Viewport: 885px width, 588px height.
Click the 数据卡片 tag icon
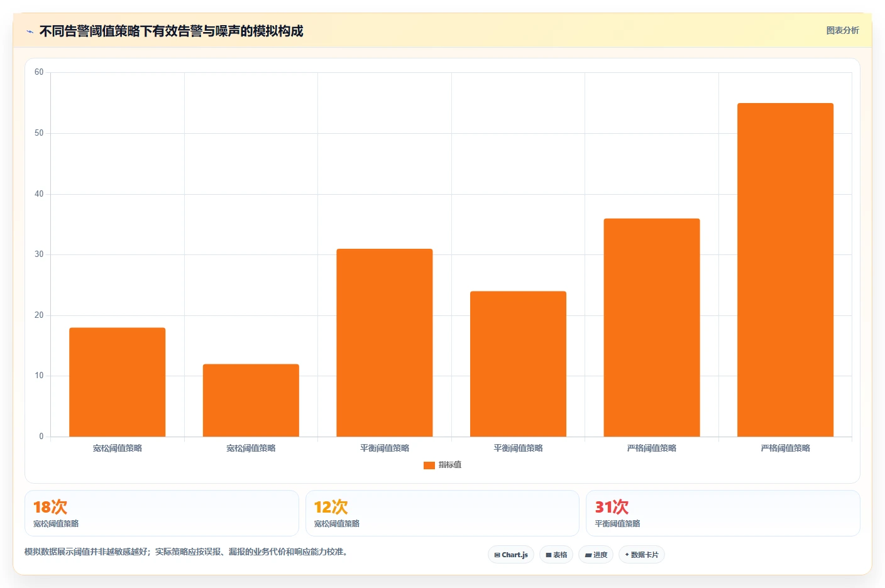tap(627, 555)
